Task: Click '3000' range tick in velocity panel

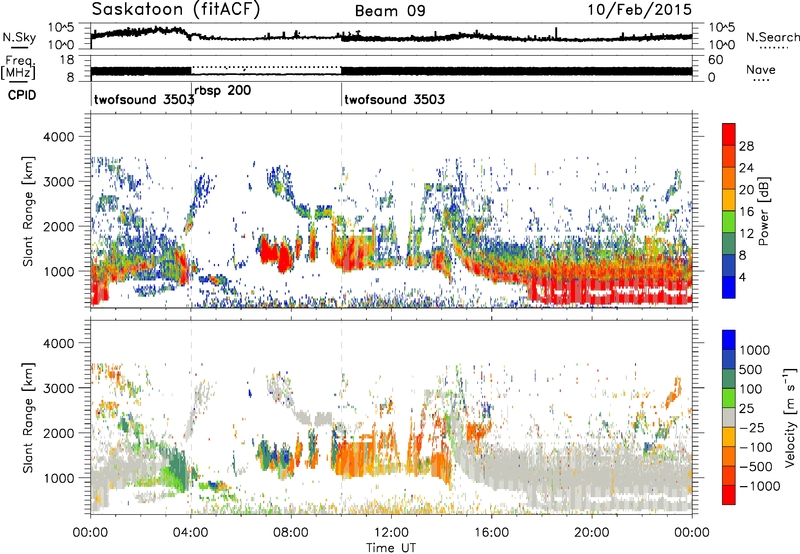Action: pos(58,388)
